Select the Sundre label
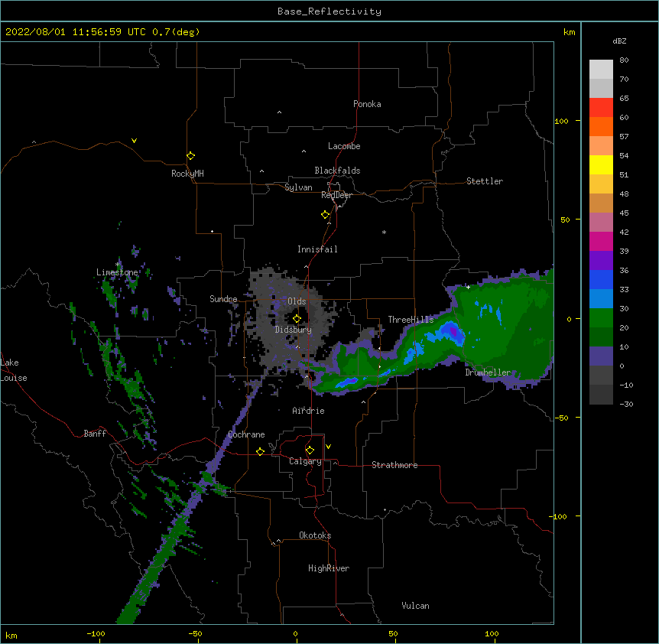 point(223,299)
